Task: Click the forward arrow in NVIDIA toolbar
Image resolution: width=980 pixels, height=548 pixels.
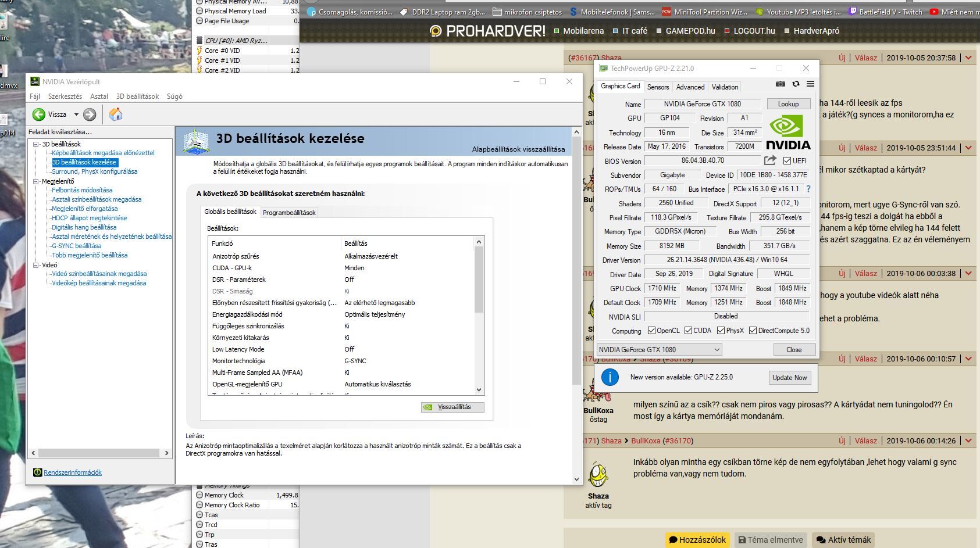Action: pyautogui.click(x=90, y=114)
